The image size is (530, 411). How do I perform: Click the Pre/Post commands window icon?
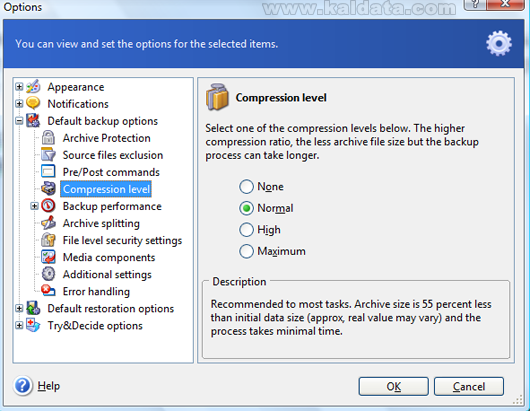click(48, 172)
